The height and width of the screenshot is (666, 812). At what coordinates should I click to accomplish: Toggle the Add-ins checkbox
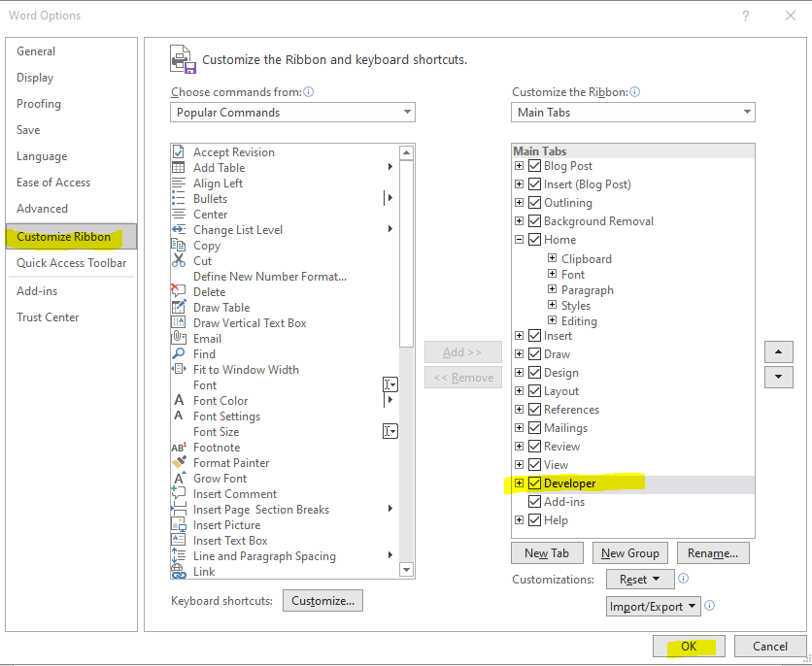pos(534,502)
